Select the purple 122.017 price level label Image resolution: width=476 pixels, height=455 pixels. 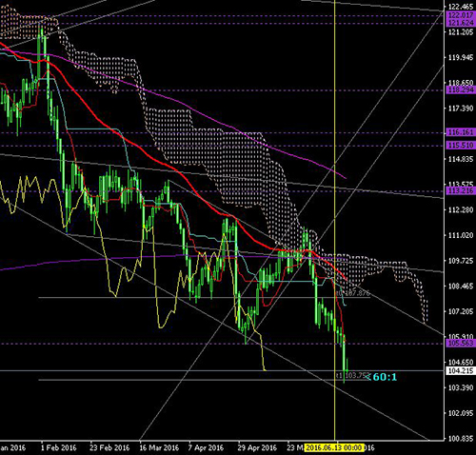pos(461,15)
